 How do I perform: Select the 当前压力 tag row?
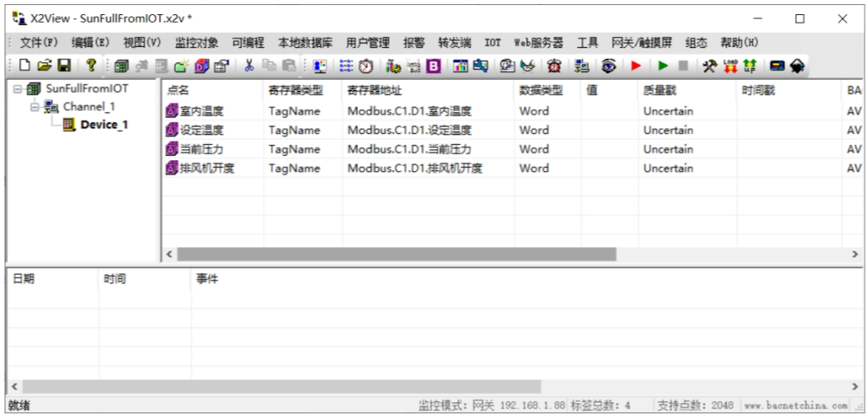point(511,149)
